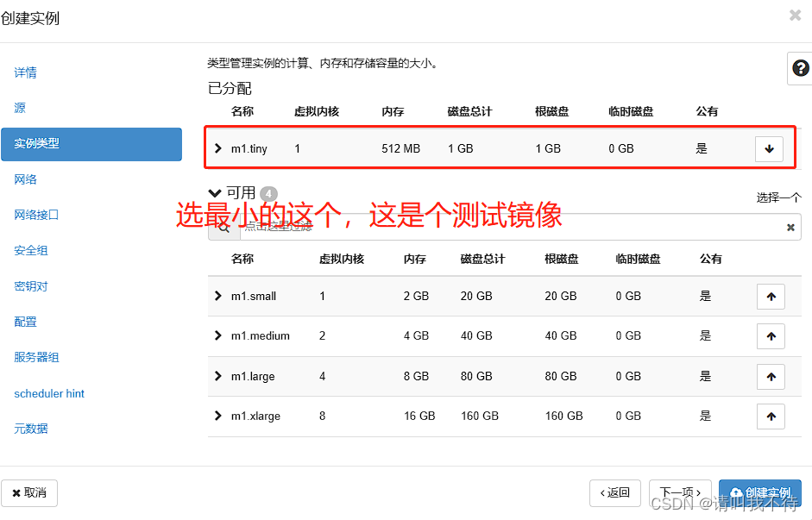Click the magnifier icon beside the filter field
The width and height of the screenshot is (812, 520).
pyautogui.click(x=223, y=227)
